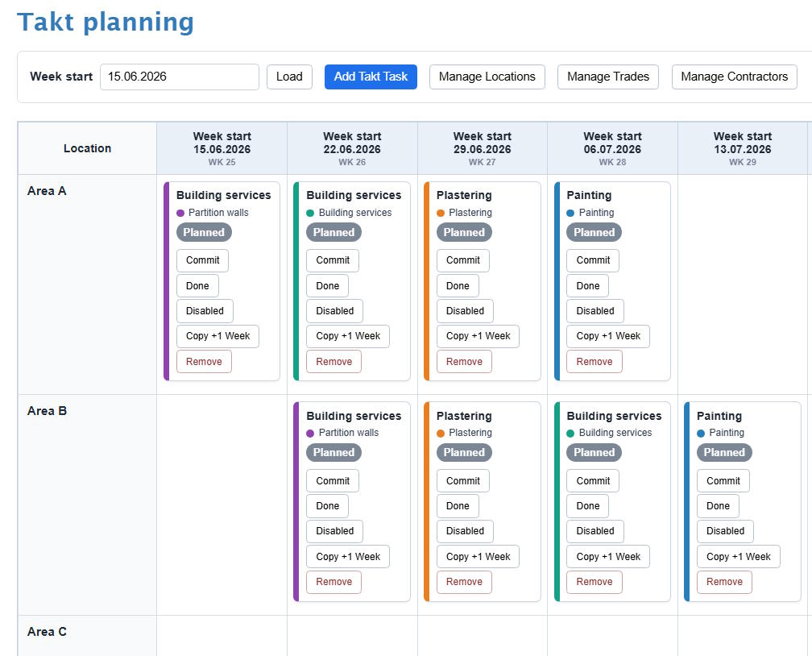Set Area A Painting task to Disabled

point(595,311)
